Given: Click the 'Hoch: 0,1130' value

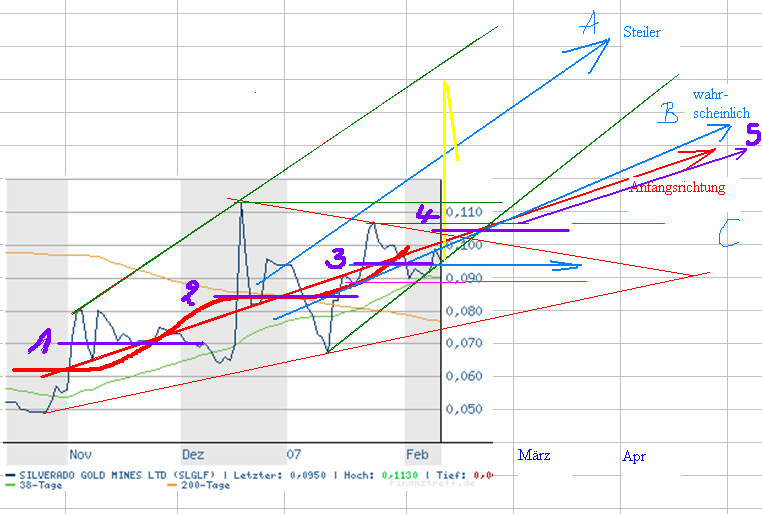Looking at the screenshot, I should [x=381, y=475].
